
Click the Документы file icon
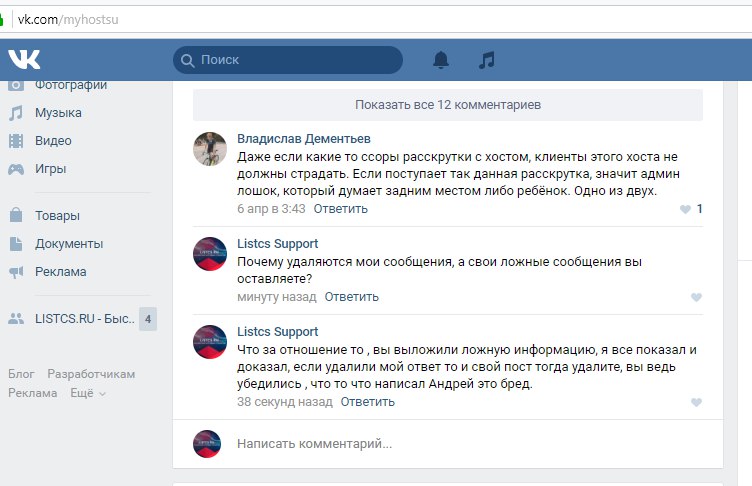tap(16, 244)
